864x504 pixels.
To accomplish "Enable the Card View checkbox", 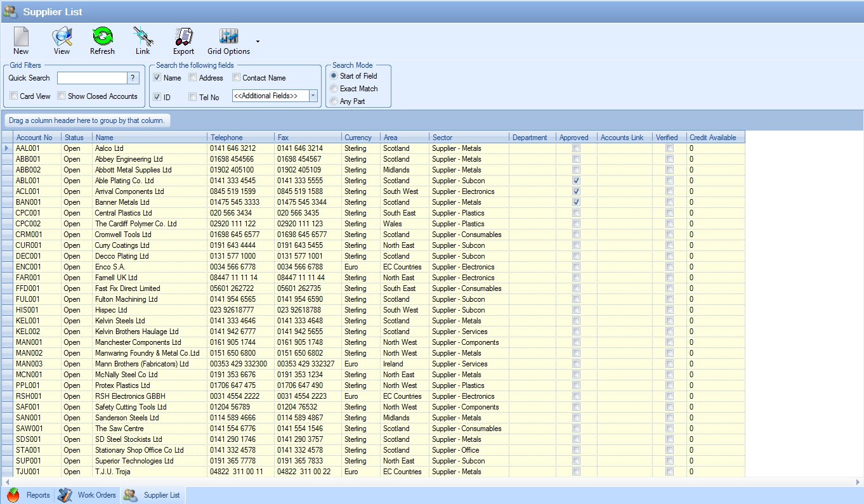I will pyautogui.click(x=14, y=96).
